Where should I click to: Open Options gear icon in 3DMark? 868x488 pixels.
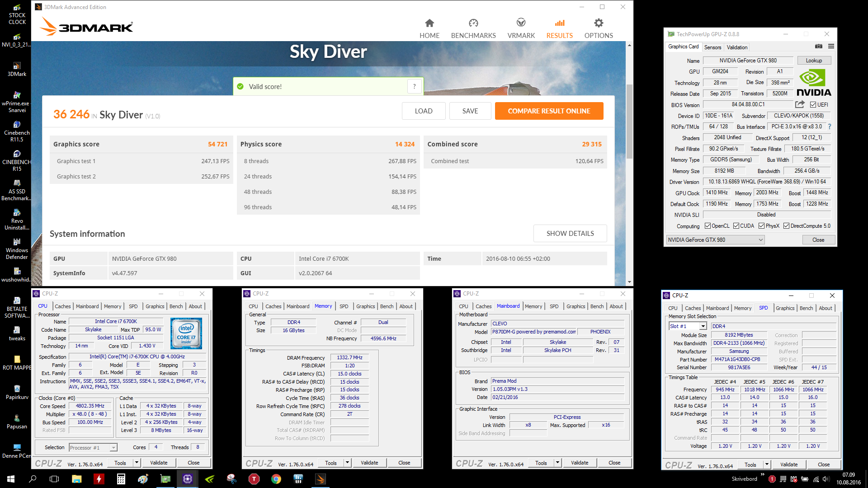(x=599, y=23)
